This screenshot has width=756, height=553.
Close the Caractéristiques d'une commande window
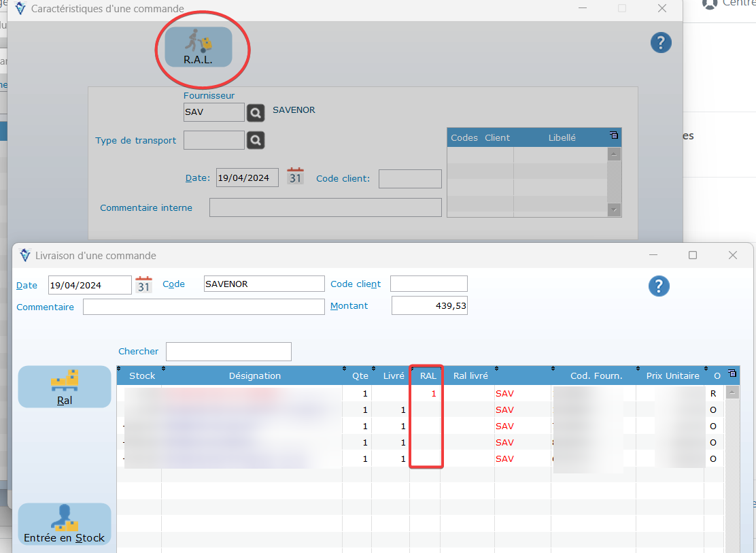(x=662, y=8)
